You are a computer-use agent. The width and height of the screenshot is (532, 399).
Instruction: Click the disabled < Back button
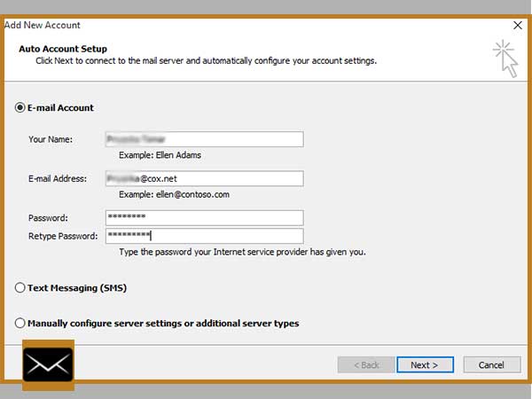(x=366, y=364)
